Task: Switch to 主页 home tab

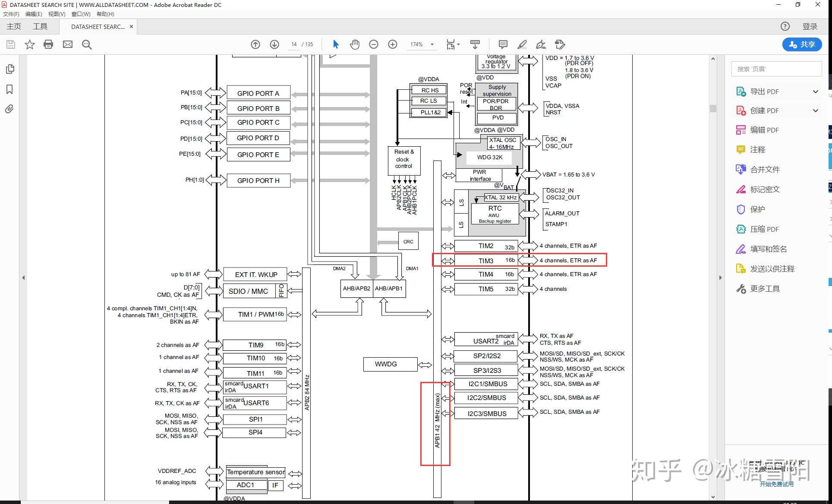Action: click(x=14, y=27)
